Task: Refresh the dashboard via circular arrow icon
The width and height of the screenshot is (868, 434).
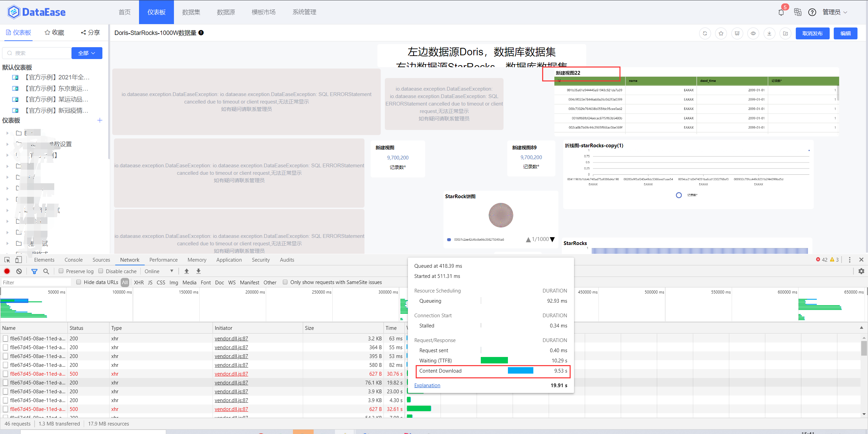Action: 705,33
